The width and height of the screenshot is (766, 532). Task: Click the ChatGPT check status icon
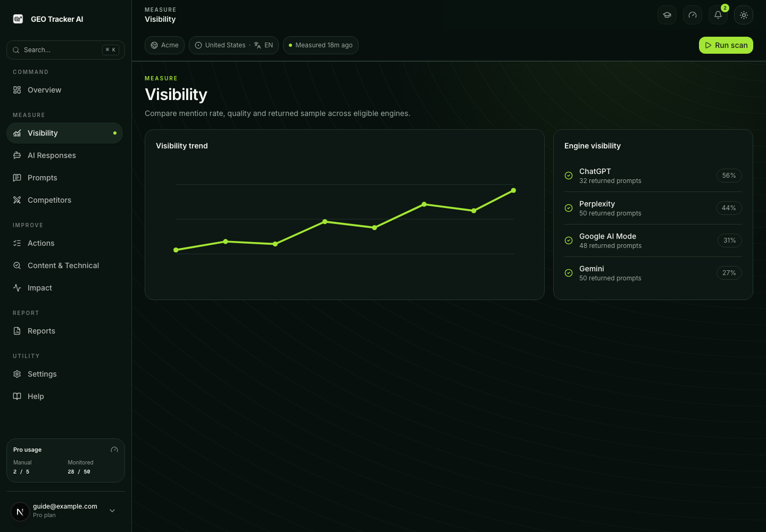click(569, 176)
